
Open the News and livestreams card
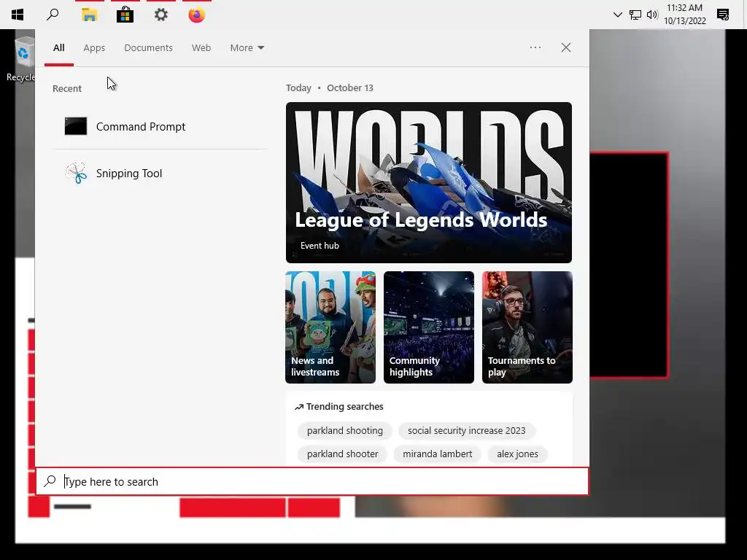coord(330,327)
